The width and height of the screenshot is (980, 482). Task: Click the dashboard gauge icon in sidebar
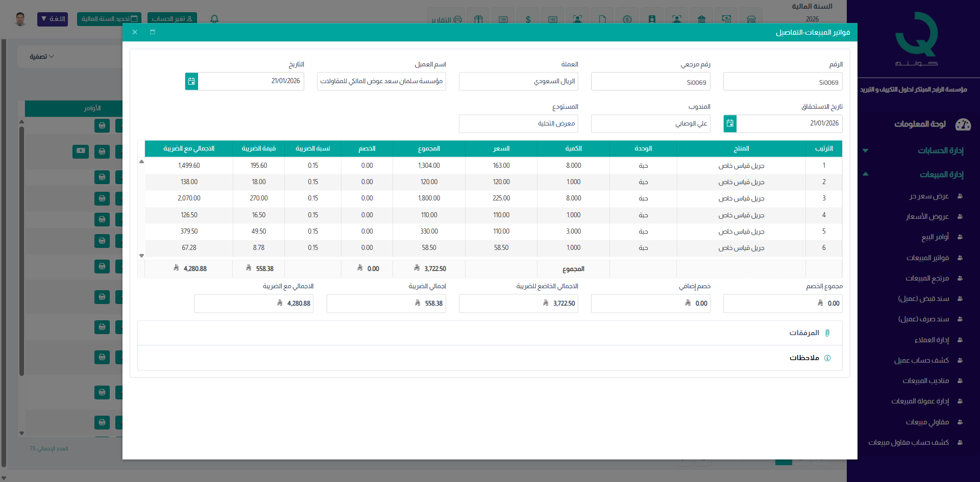click(963, 124)
